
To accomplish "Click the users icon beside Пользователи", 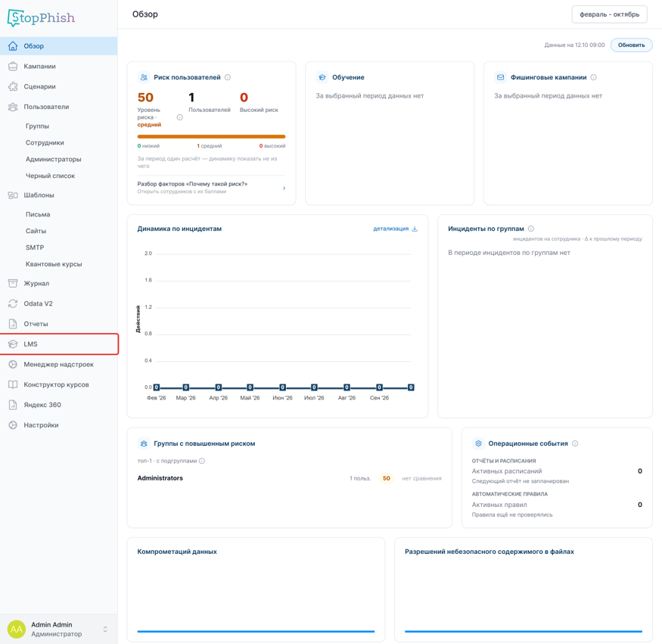I will [x=13, y=107].
